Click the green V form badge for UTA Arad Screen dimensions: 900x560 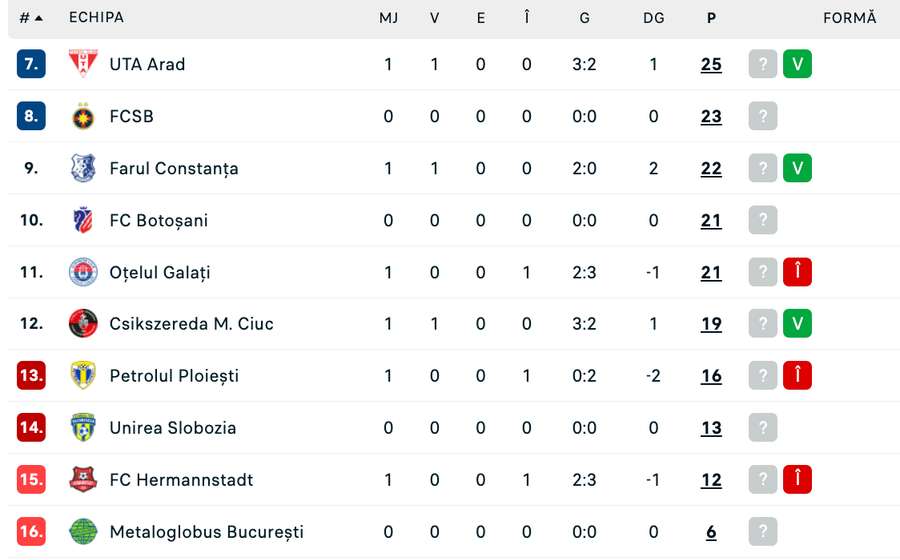(x=797, y=64)
